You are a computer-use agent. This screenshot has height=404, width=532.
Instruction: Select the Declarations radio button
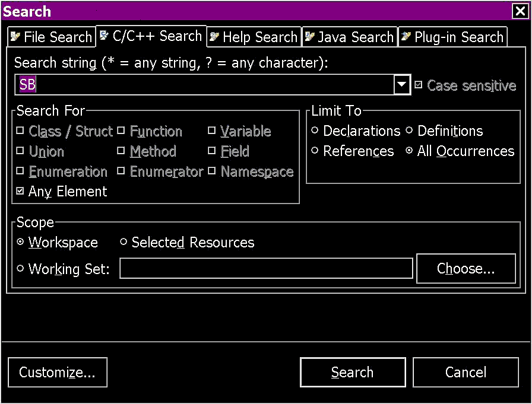pyautogui.click(x=315, y=130)
